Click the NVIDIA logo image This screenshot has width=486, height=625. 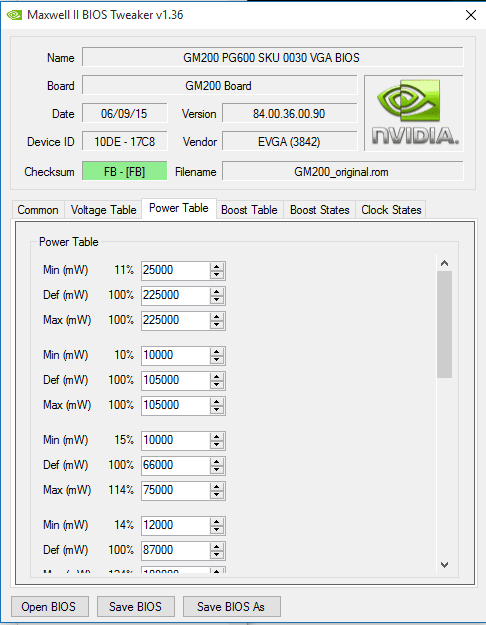(414, 113)
